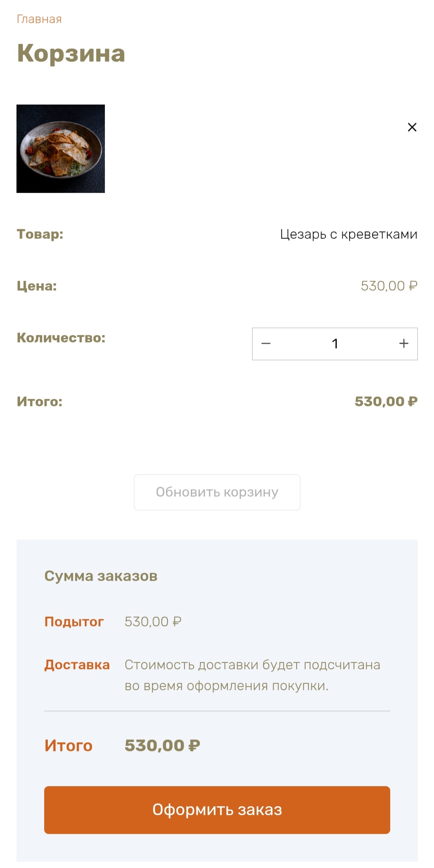Click the orange Итого label in summary
Viewport: 434px width, 868px height.
pyautogui.click(x=68, y=745)
